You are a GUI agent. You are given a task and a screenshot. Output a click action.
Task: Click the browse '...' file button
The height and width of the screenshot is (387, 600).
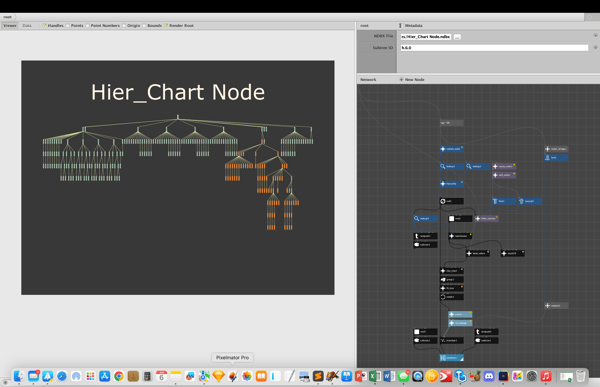click(x=457, y=37)
